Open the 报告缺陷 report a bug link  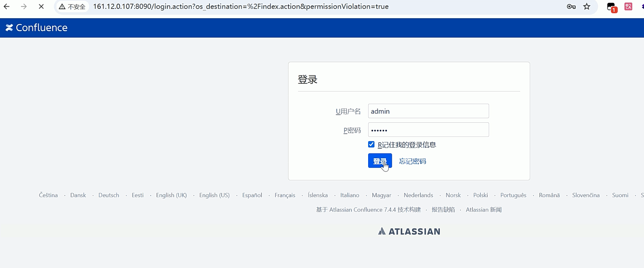point(443,210)
